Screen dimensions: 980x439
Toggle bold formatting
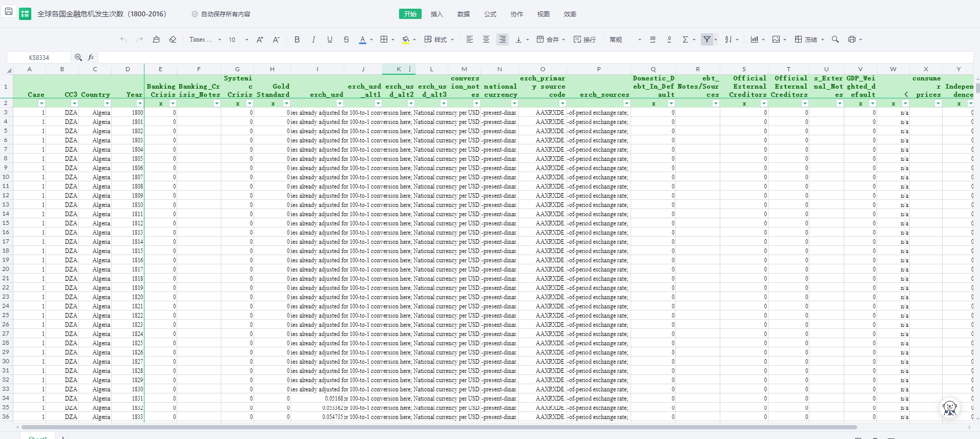coord(297,39)
